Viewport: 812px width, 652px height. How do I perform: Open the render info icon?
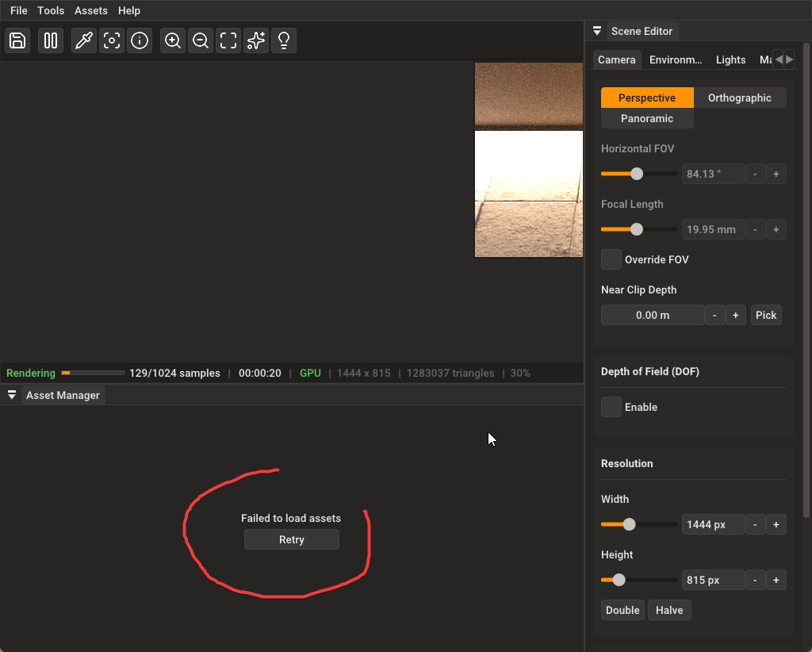[140, 40]
